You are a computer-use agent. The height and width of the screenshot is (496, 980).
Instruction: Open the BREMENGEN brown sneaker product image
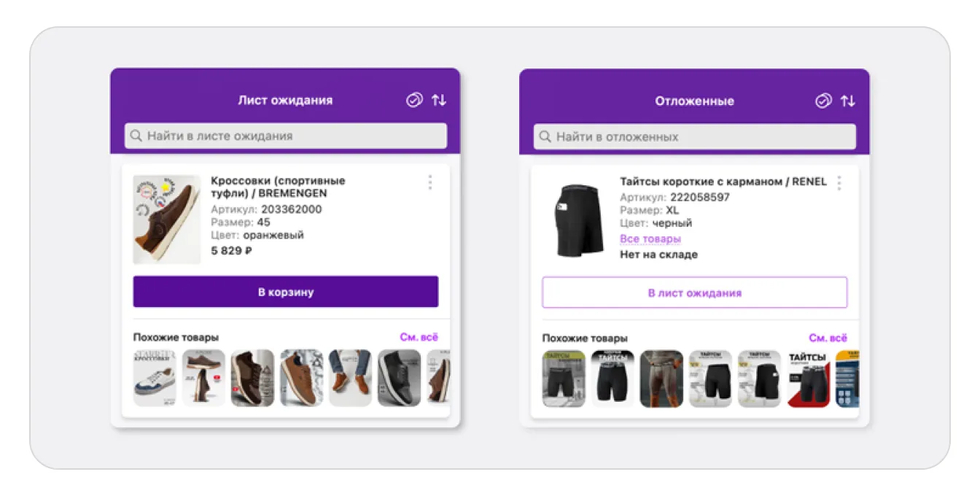coord(167,219)
